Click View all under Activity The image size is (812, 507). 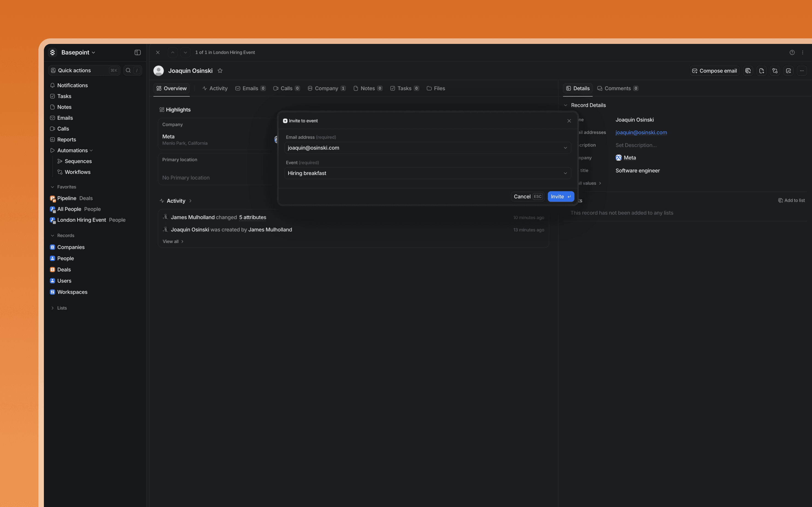(x=173, y=241)
